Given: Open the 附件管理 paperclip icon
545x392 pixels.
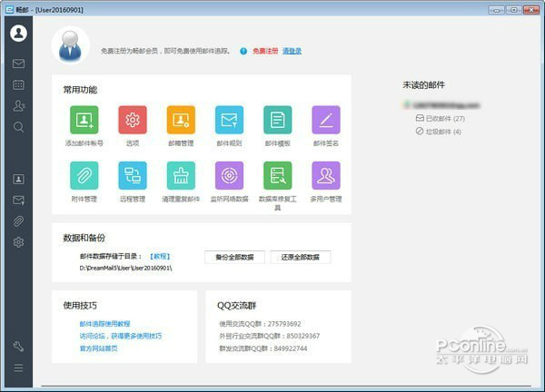Looking at the screenshot, I should pyautogui.click(x=84, y=175).
